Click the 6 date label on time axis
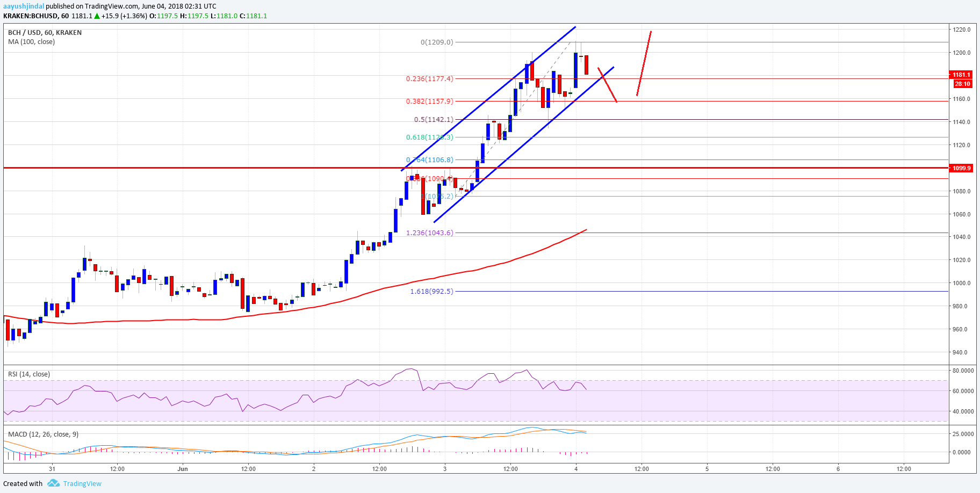980x493 pixels. click(x=838, y=469)
